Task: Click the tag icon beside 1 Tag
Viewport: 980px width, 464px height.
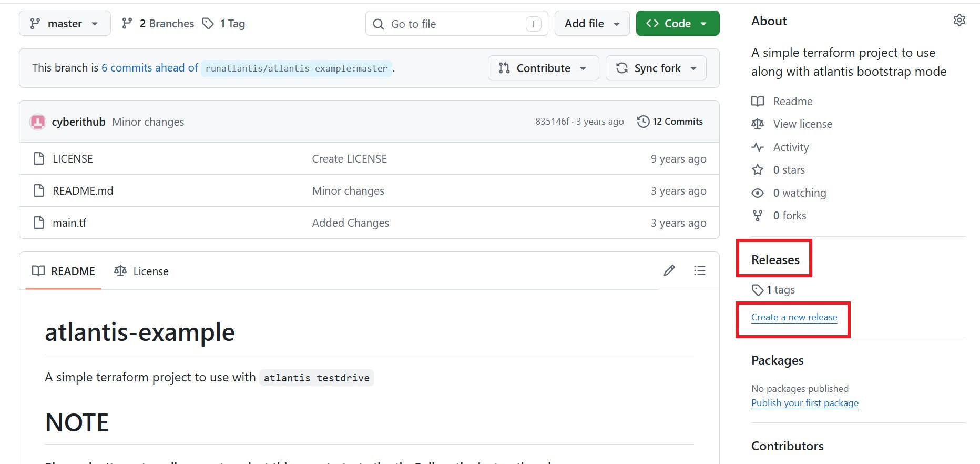Action: point(208,23)
